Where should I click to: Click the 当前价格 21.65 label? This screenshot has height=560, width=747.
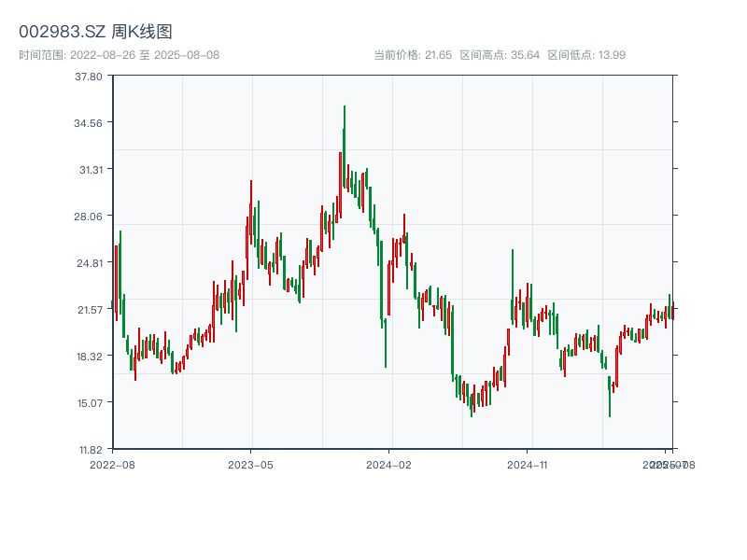tap(413, 55)
